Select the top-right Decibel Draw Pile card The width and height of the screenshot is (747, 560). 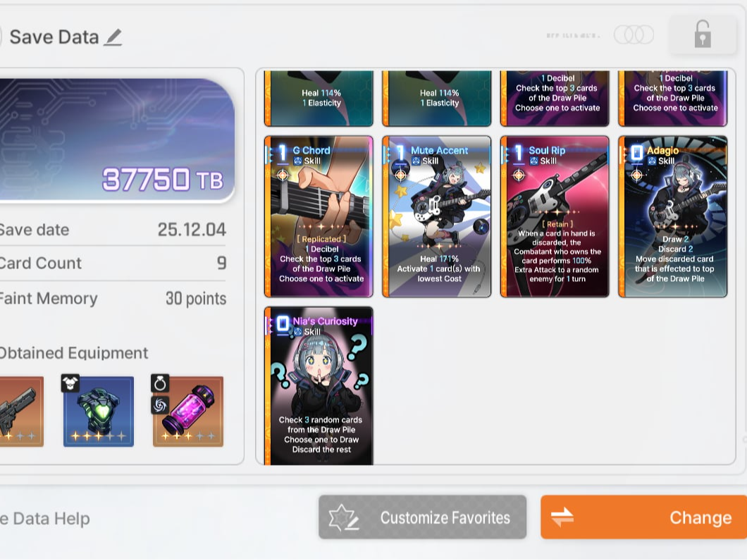point(673,99)
